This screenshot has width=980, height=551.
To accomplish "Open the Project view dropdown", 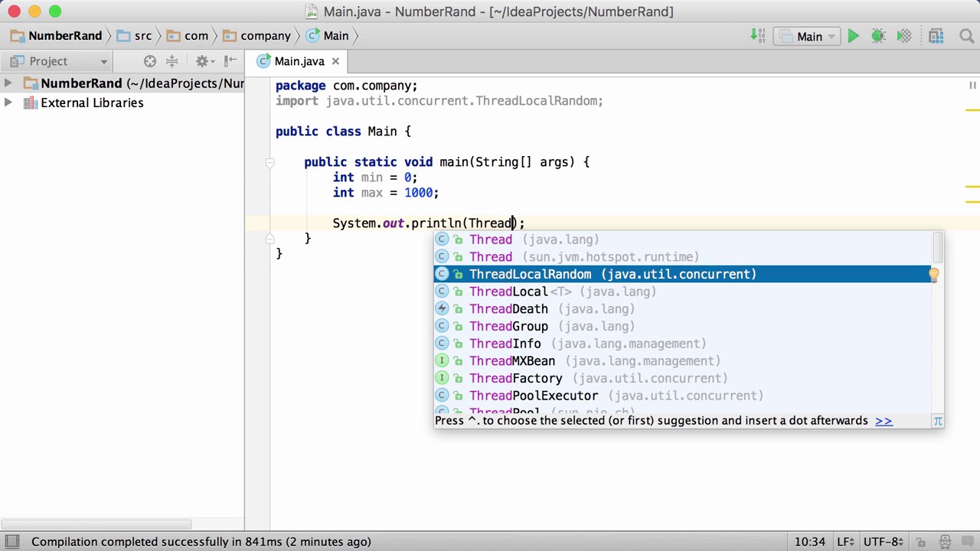I will pos(59,61).
